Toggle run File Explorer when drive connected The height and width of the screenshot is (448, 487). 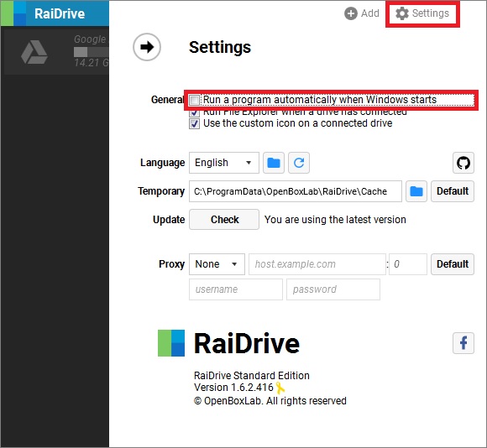pyautogui.click(x=195, y=112)
